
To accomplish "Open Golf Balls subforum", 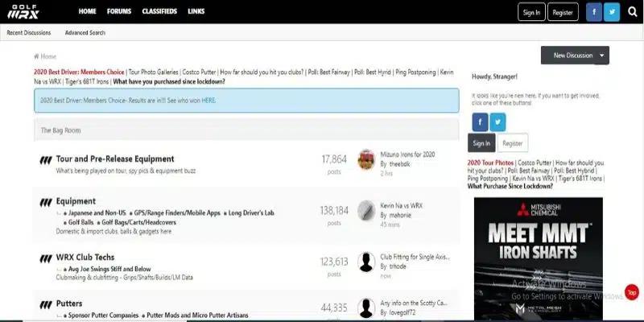I will (x=81, y=222).
